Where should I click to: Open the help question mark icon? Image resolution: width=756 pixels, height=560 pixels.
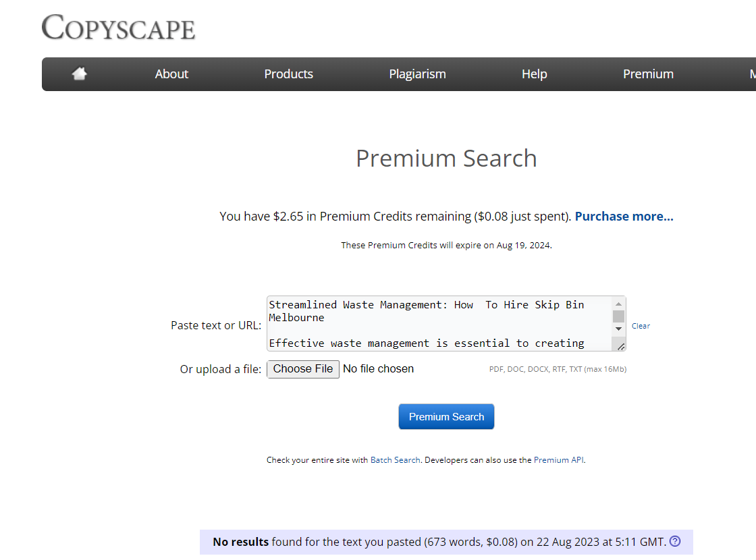click(x=675, y=541)
